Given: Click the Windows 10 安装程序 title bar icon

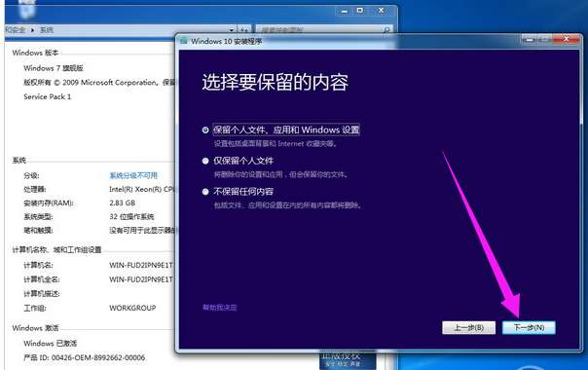Looking at the screenshot, I should pos(183,41).
